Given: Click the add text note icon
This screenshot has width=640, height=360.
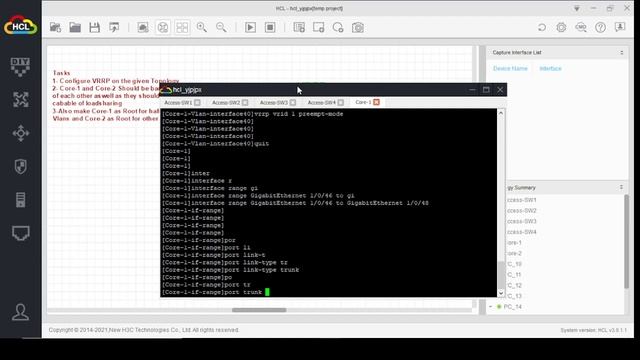Looking at the screenshot, I should (299, 27).
